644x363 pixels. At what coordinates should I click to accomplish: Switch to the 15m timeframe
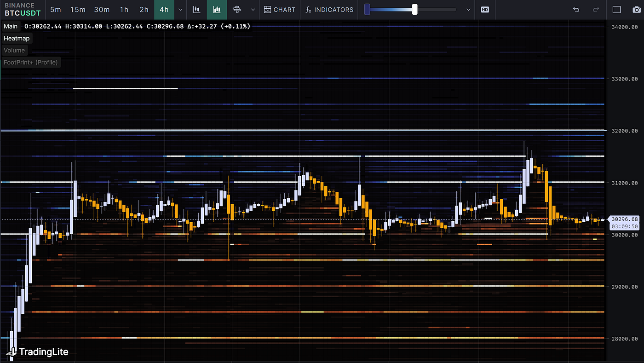(x=78, y=10)
